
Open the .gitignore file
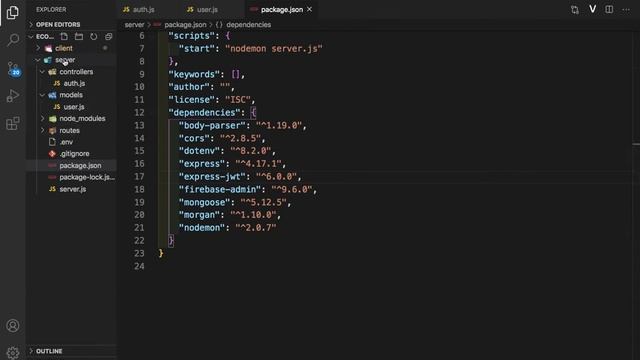point(74,154)
